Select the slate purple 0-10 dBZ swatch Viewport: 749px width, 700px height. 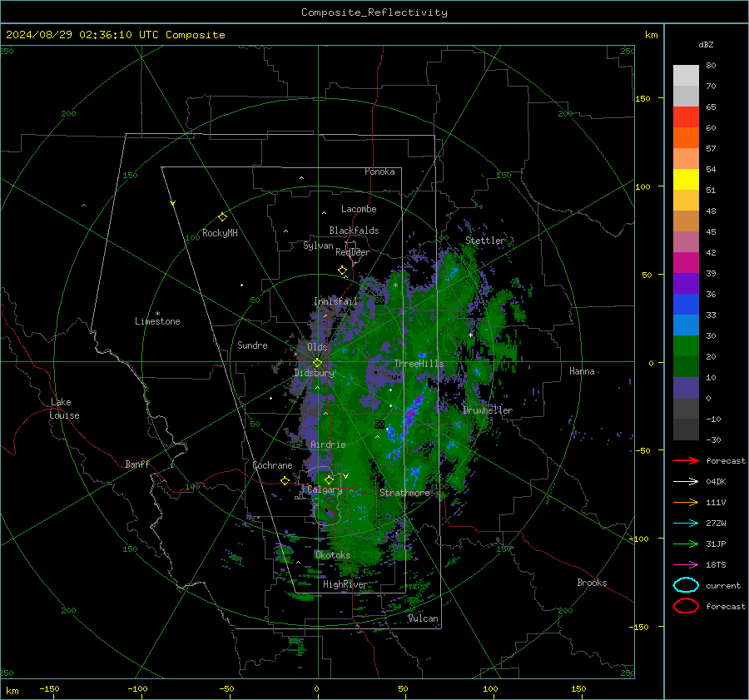686,388
